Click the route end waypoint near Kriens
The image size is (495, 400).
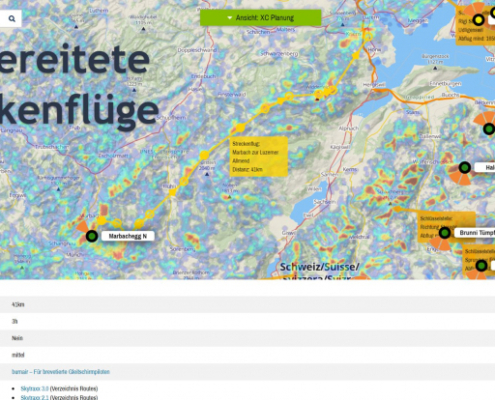pyautogui.click(x=368, y=37)
